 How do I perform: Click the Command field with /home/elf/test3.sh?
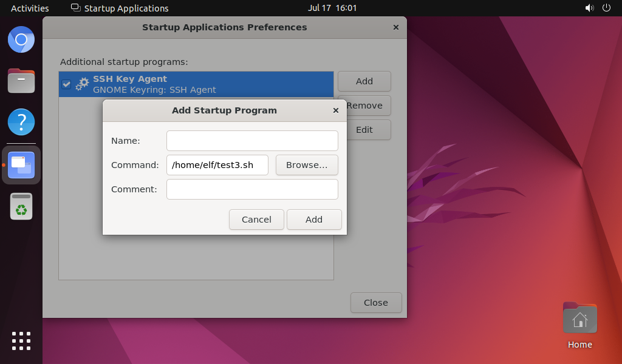click(217, 165)
